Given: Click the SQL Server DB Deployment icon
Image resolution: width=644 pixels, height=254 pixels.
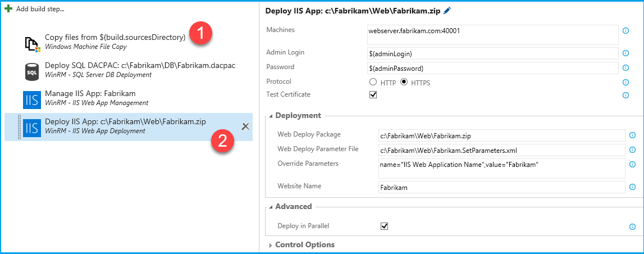Looking at the screenshot, I should tap(31, 72).
